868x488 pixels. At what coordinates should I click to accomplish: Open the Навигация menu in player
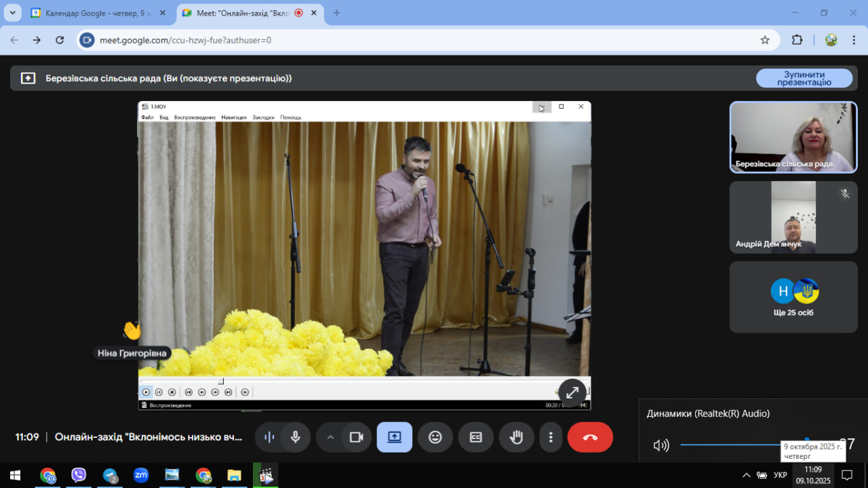(234, 117)
